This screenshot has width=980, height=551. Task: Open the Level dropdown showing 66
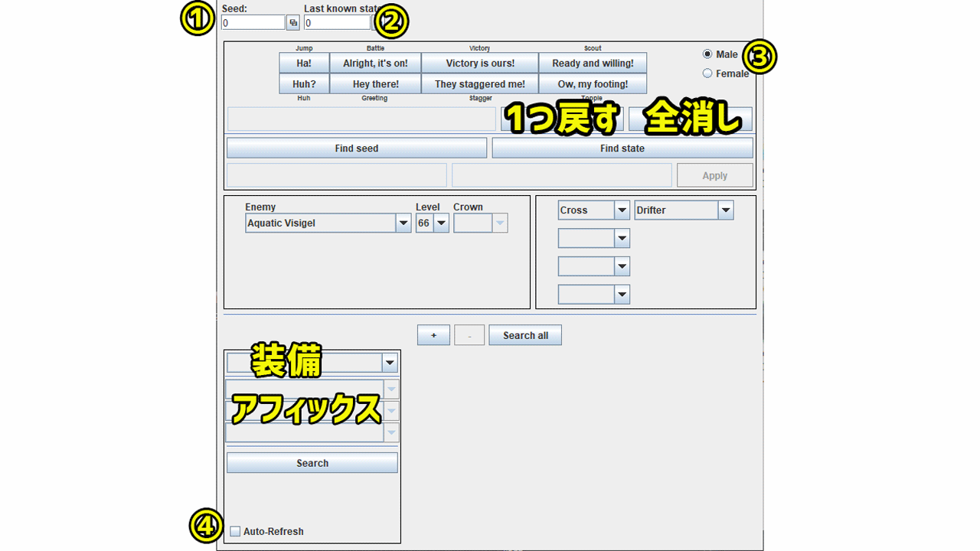click(441, 223)
